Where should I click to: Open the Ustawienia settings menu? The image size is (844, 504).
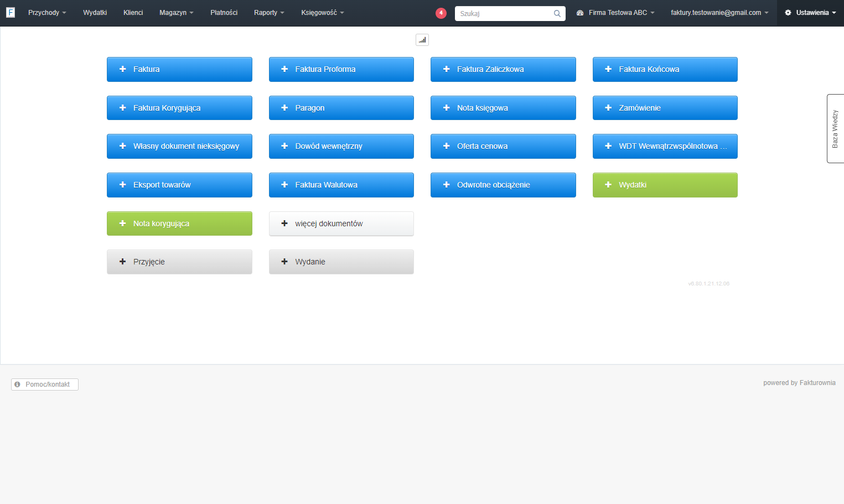(810, 13)
